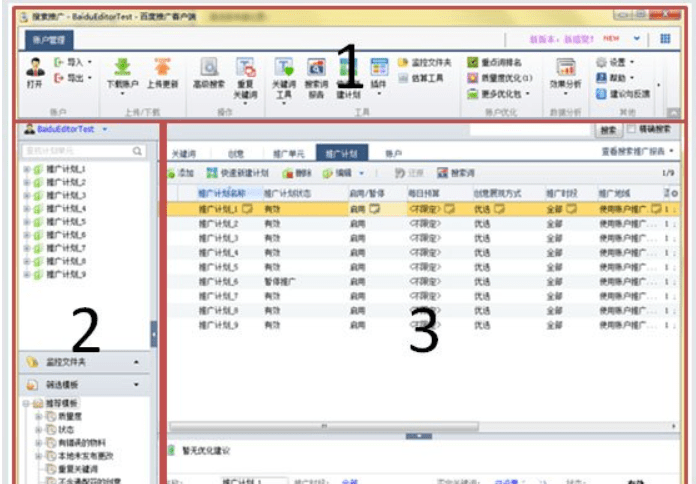Sort by the 每日预算 column header
Viewport: 696px width, 484px height.
pos(424,193)
